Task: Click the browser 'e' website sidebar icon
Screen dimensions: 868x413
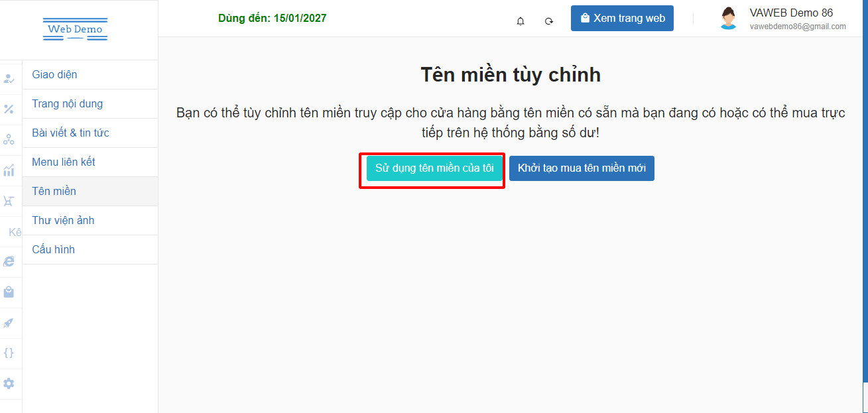Action: (x=9, y=262)
